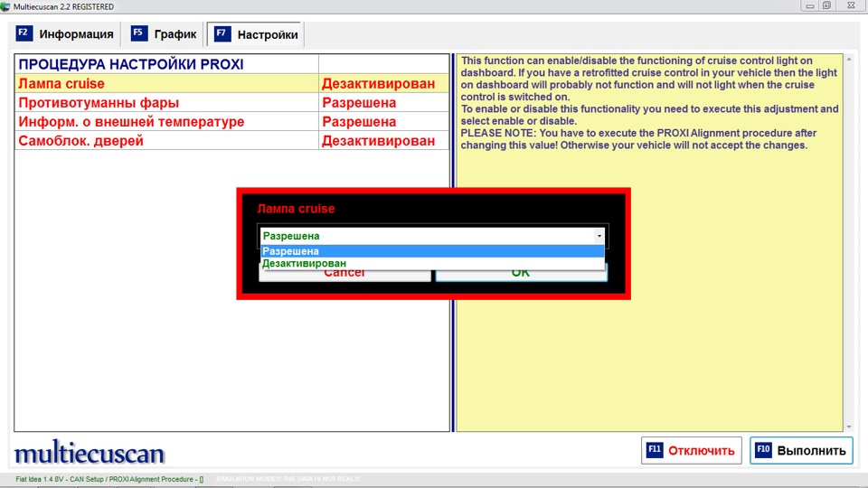
Task: Click the F5 key icon
Action: pyautogui.click(x=139, y=33)
